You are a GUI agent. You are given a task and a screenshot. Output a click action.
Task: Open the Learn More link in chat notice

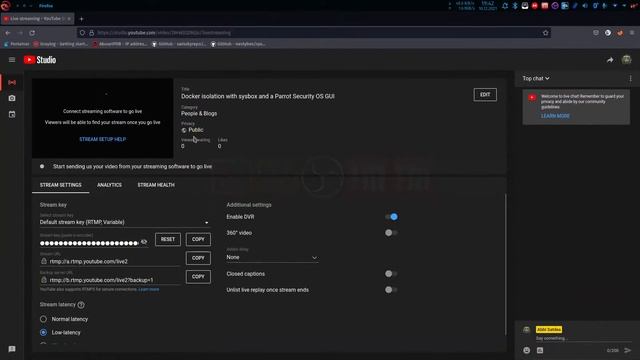555,116
